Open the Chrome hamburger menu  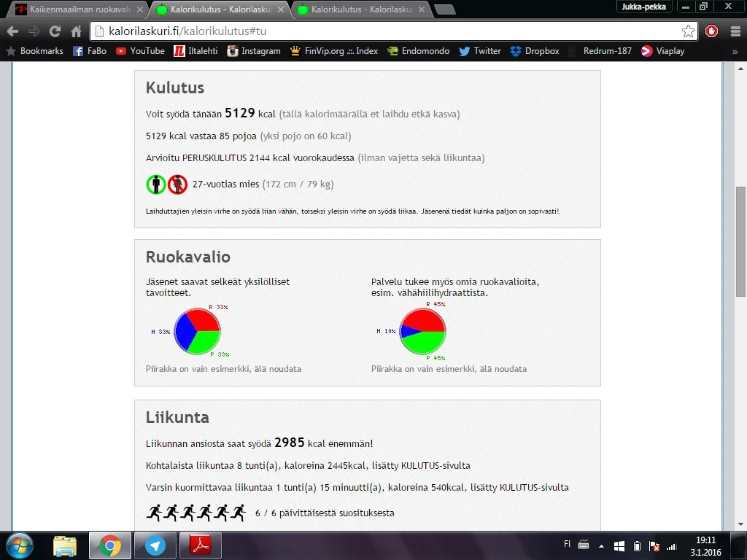pos(735,31)
